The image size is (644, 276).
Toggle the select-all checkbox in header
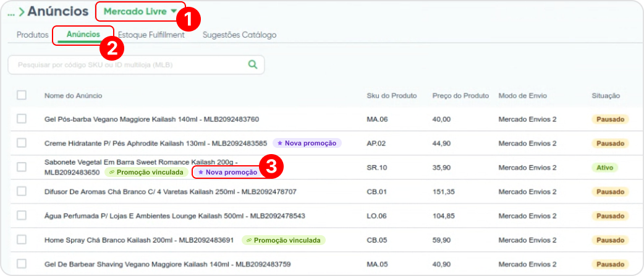point(22,95)
